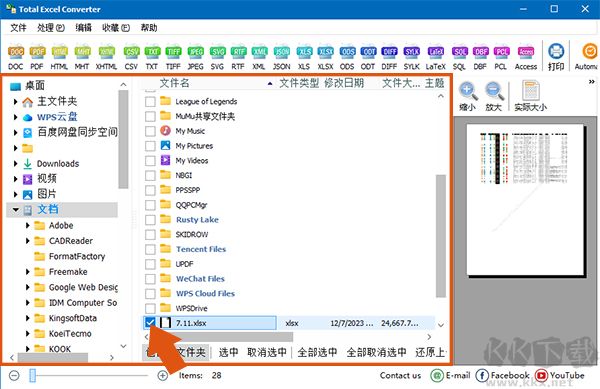Check the Rusty Lake folder checkbox
This screenshot has width=600, height=389.
click(x=150, y=220)
